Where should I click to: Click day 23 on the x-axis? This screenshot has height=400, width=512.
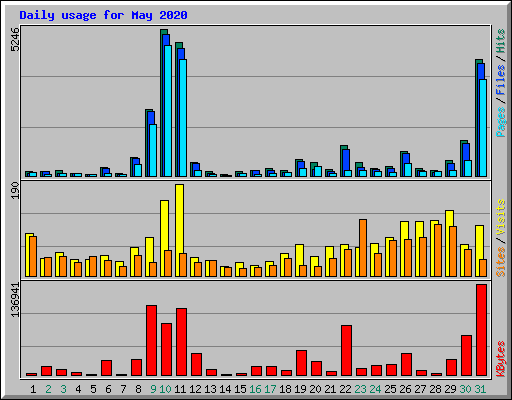tap(360, 389)
